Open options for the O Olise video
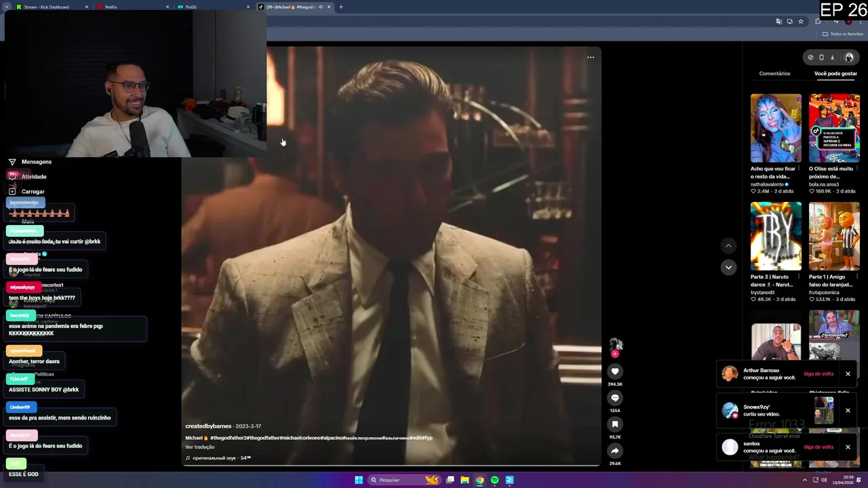868x488 pixels. tap(857, 169)
